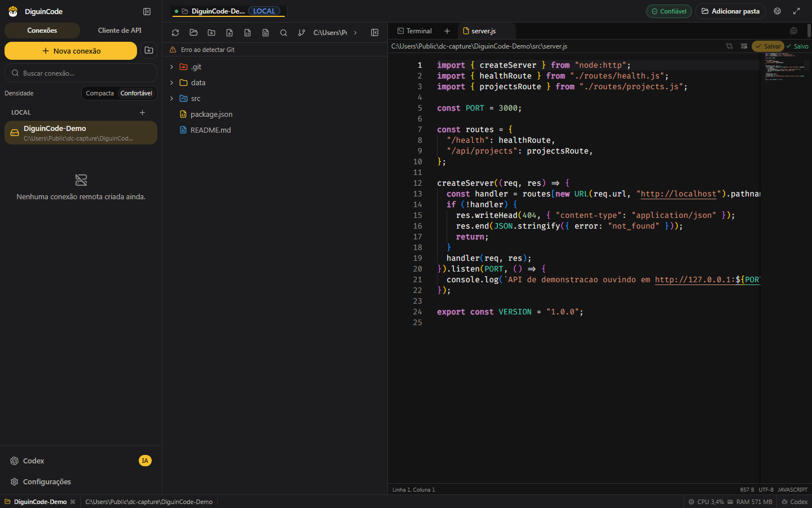Click the CPU 3,4% status indicator
This screenshot has width=812, height=508.
point(705,502)
